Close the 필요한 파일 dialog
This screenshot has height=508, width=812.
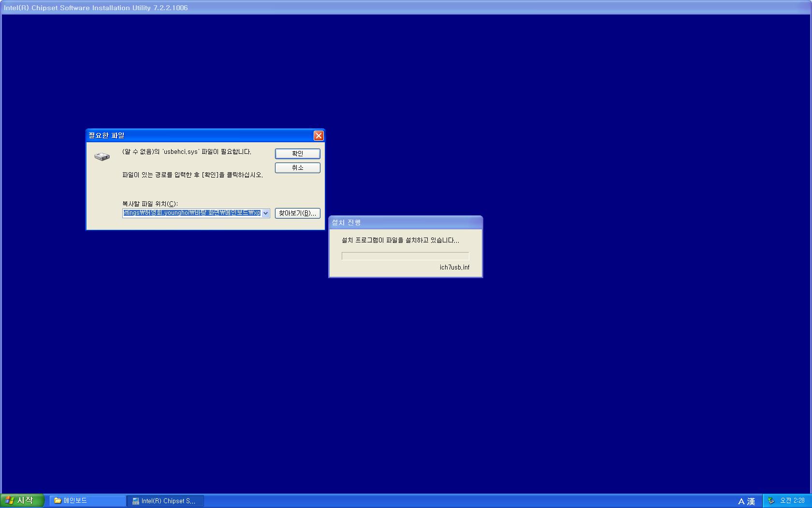pyautogui.click(x=319, y=135)
